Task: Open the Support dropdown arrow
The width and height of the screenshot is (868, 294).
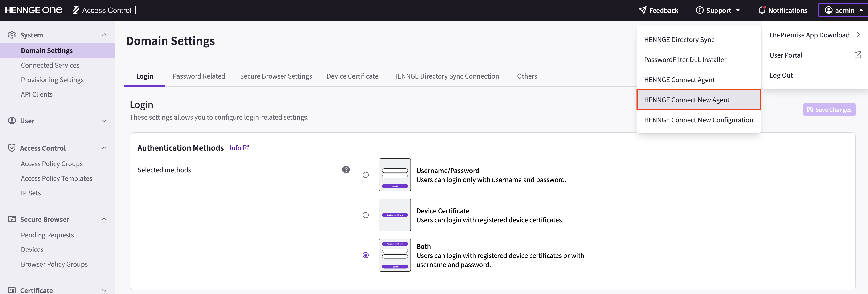Action: coord(738,10)
